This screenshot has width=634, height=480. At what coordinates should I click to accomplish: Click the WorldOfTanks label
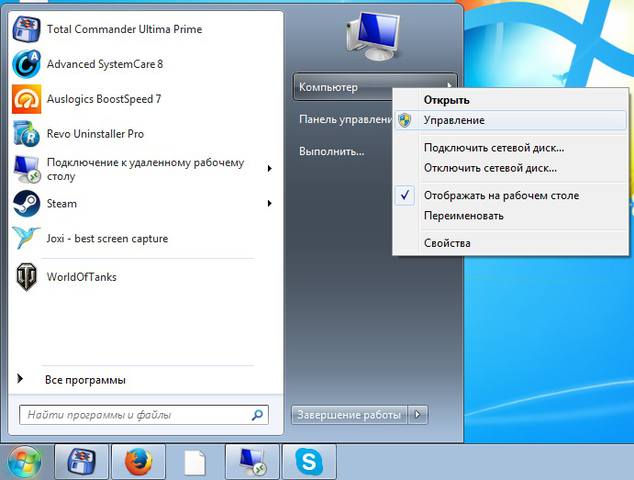click(x=81, y=277)
